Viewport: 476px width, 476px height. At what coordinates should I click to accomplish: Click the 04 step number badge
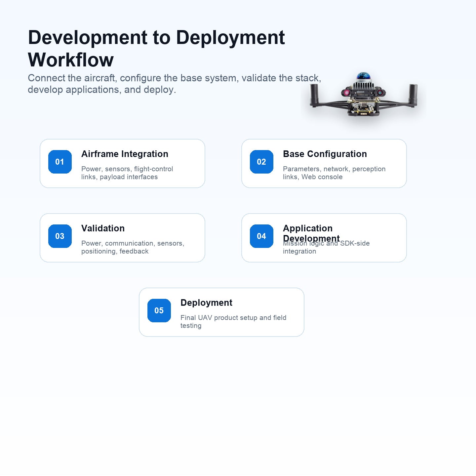261,236
